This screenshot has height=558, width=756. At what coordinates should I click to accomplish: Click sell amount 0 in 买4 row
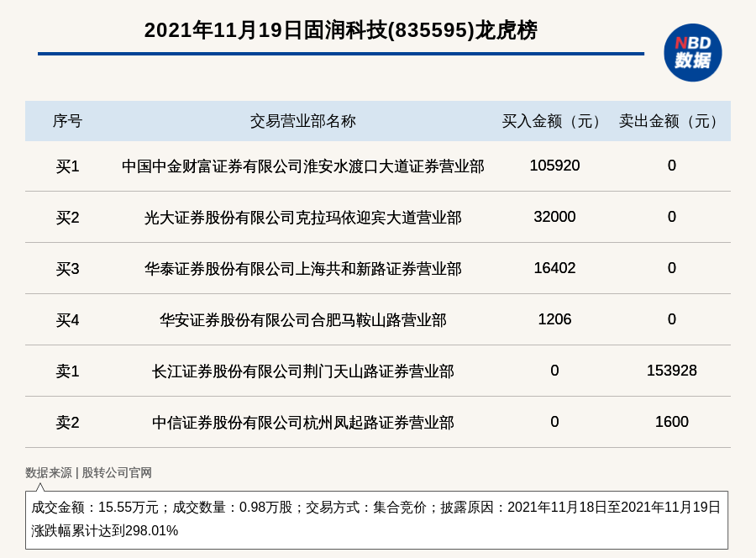672,319
